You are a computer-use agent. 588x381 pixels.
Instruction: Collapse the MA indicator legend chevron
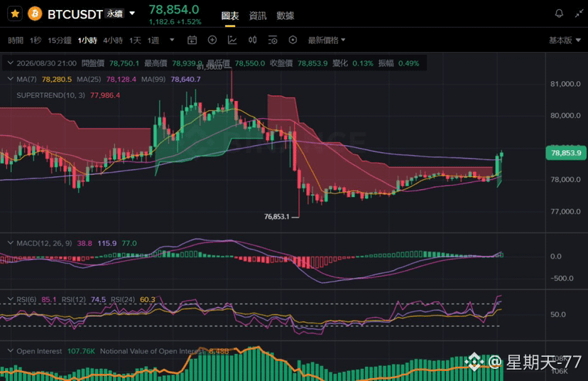click(11, 79)
